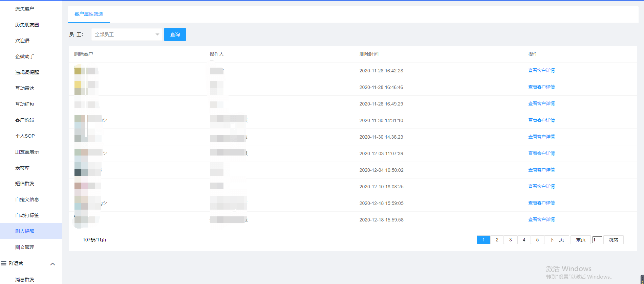Switch to the 客户属性筛选 tab
Image resolution: width=644 pixels, height=284 pixels.
(x=89, y=14)
